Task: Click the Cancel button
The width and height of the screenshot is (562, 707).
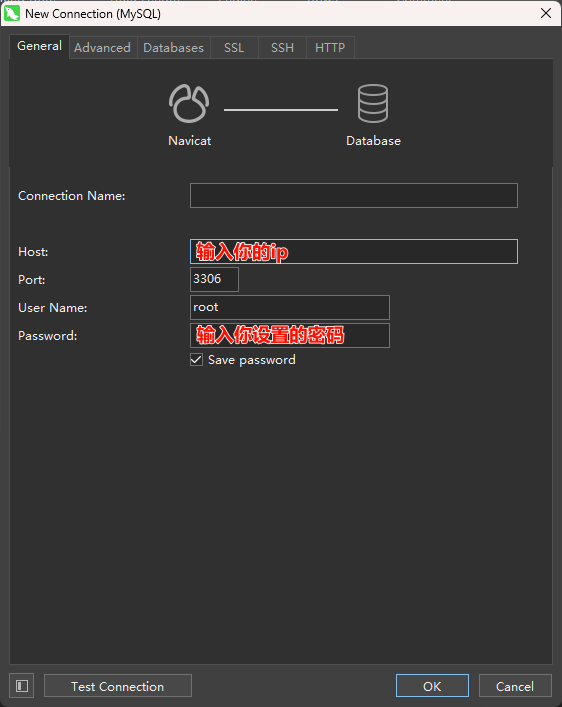Action: coord(515,686)
